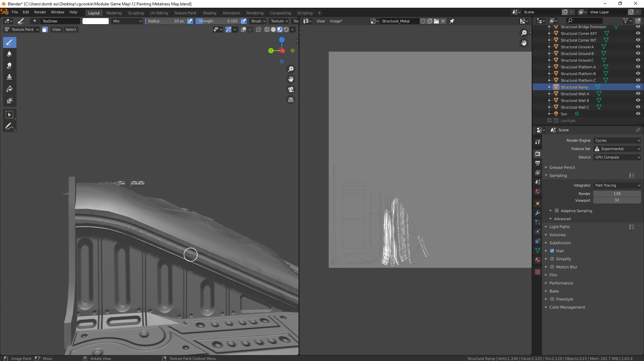Open the World properties tab
This screenshot has width=644, height=361.
(538, 191)
